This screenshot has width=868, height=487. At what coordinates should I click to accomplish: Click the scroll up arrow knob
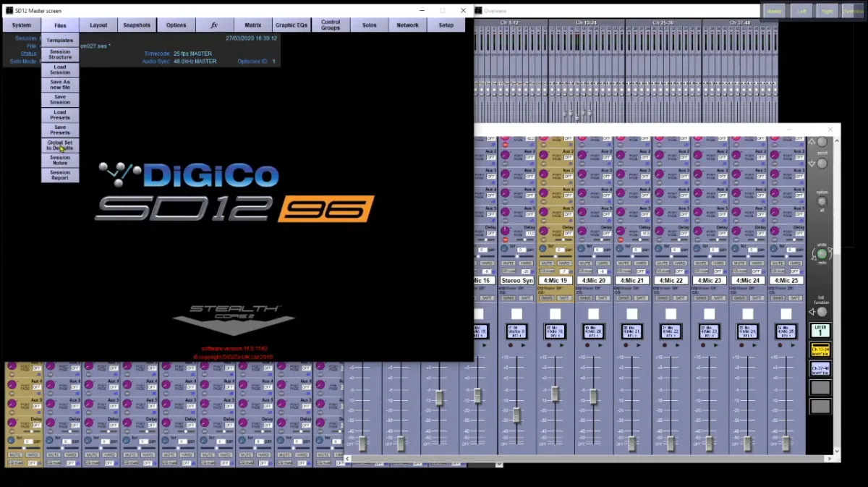point(822,142)
